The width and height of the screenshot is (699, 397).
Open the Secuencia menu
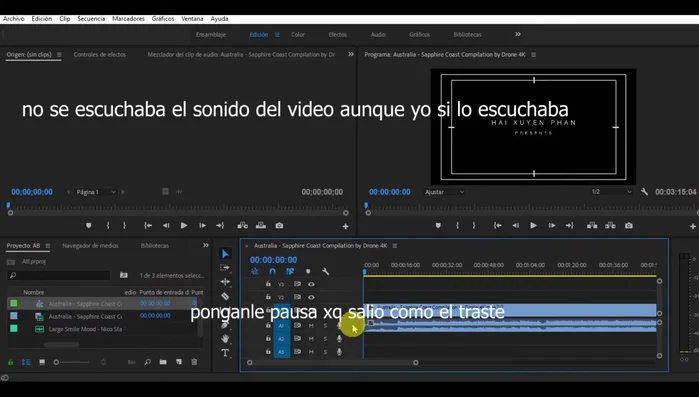pos(91,19)
